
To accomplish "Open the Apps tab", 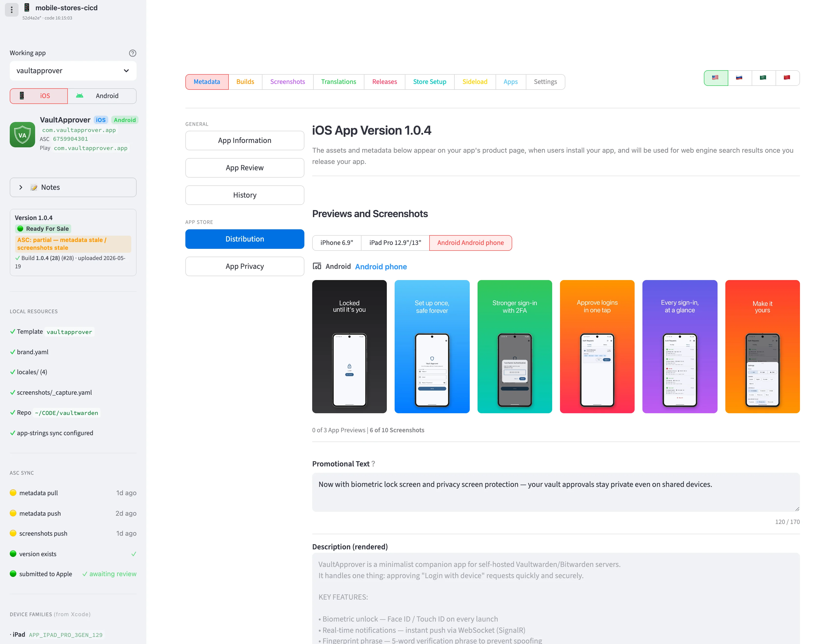I will 510,82.
